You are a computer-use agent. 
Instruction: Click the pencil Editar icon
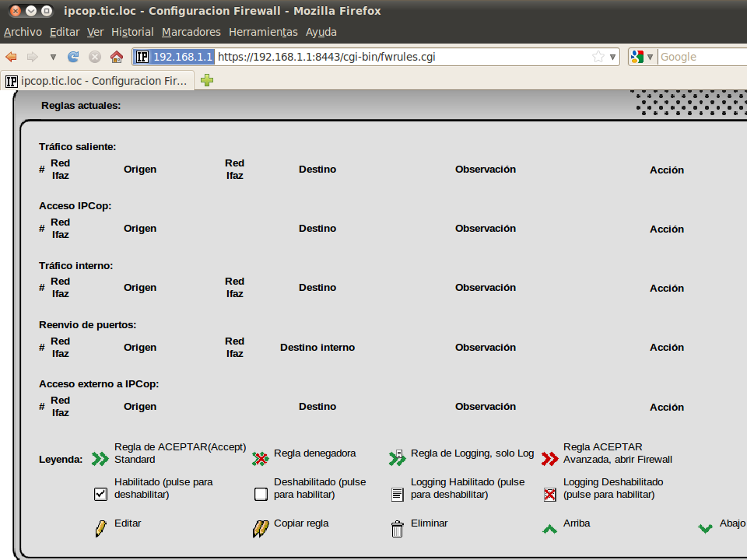[x=100, y=530]
